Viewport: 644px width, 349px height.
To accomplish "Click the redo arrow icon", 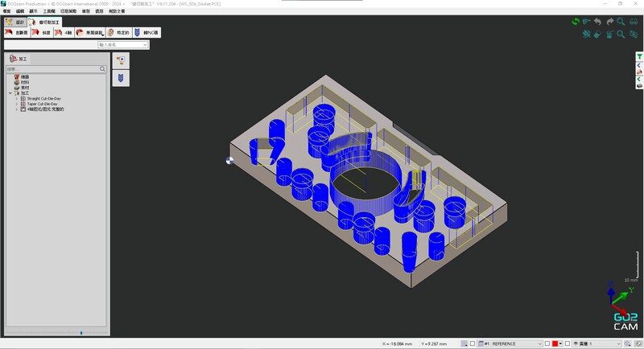I will click(x=610, y=22).
